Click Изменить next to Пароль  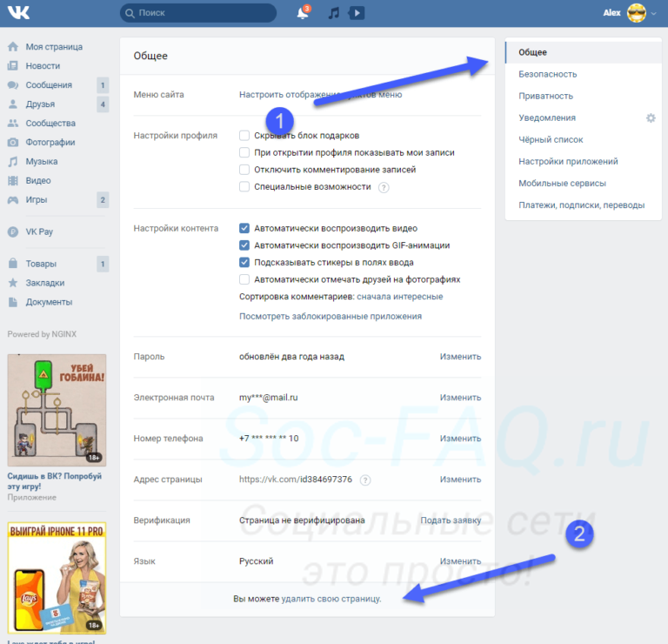tap(460, 357)
